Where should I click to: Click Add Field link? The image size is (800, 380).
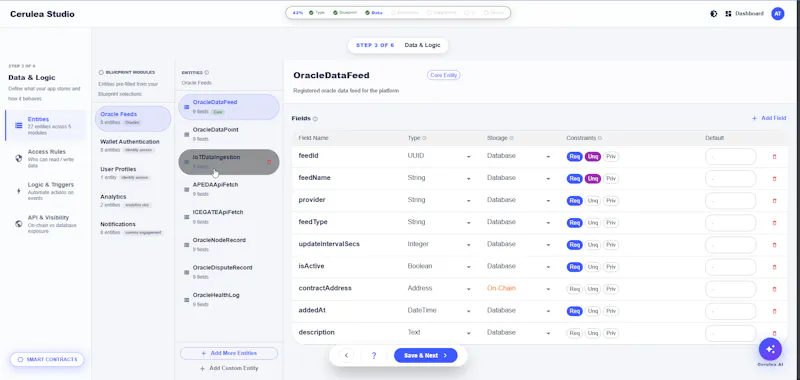tap(768, 118)
